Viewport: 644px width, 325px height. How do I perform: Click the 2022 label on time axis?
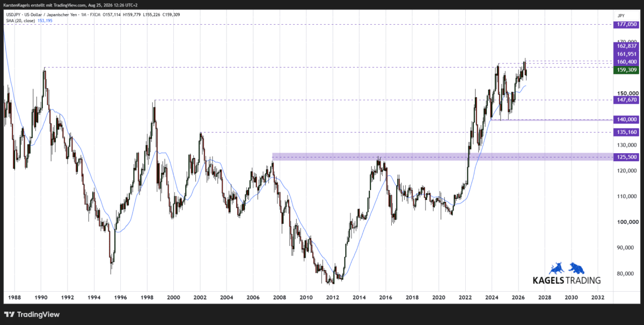click(x=465, y=297)
